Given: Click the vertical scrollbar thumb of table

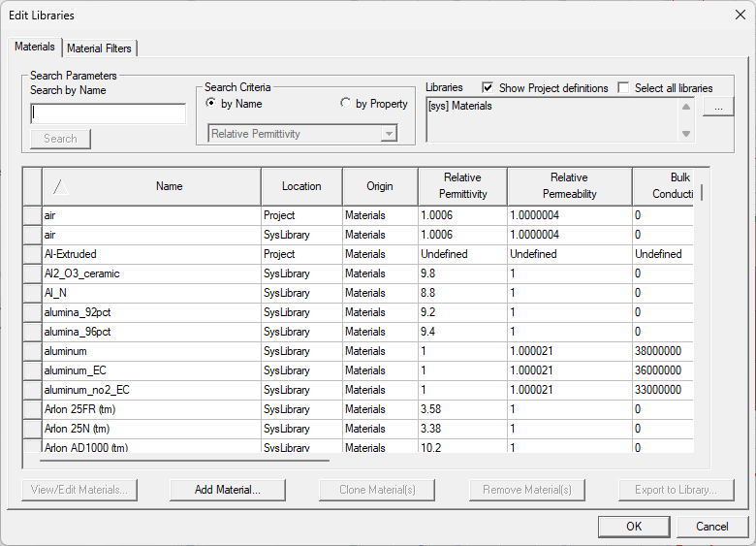Looking at the screenshot, I should 702,192.
